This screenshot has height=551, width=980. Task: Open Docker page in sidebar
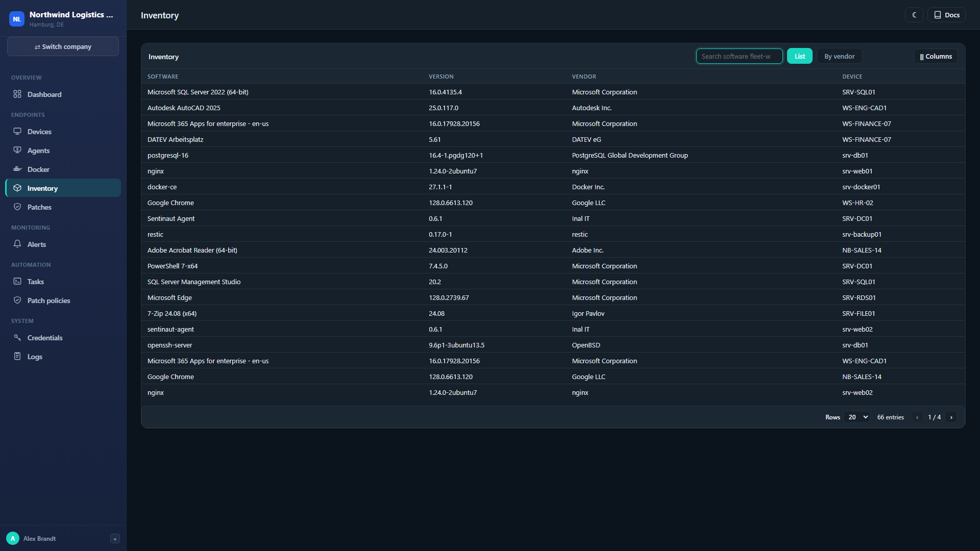click(x=63, y=169)
